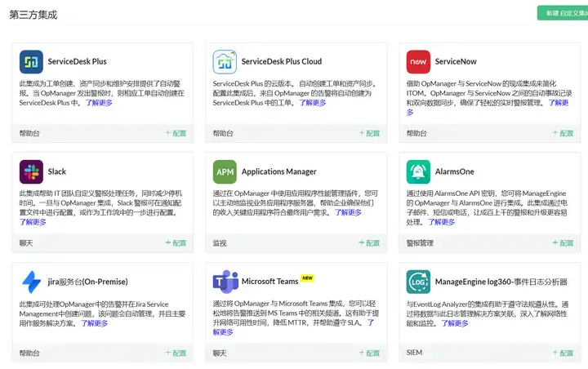Click the Log360 LOG icon
Screen dimensions: 588x369
[x=418, y=282]
